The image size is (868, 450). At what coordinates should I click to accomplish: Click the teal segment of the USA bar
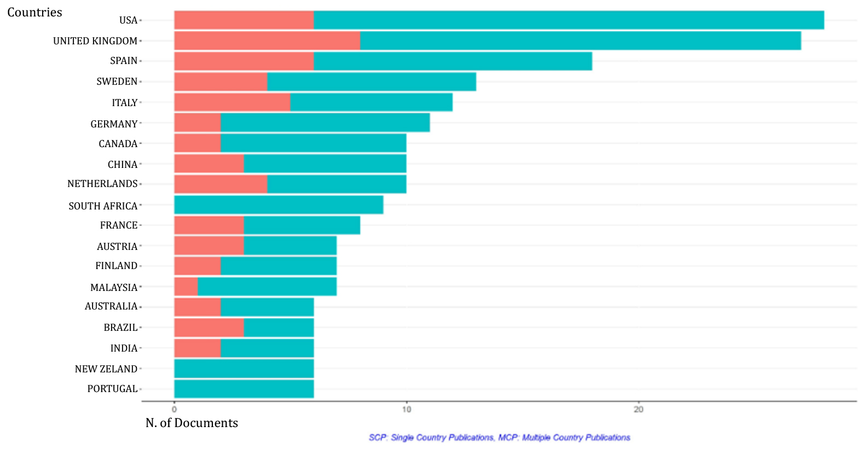pos(569,20)
